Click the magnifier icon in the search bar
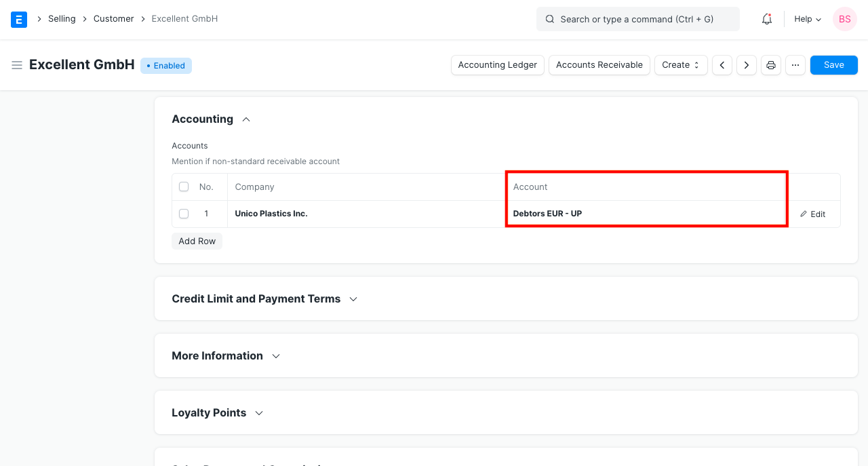Image resolution: width=868 pixels, height=466 pixels. pos(550,19)
